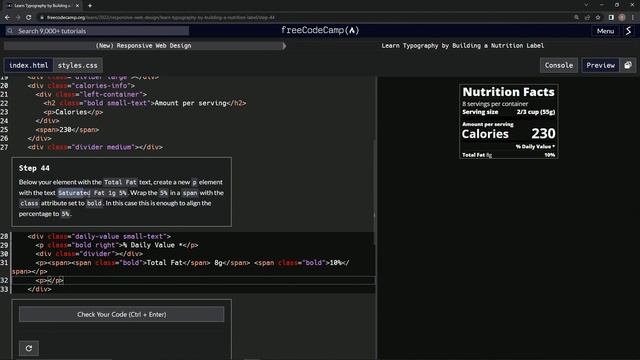Click '2/3 cup (55g)' serving size in preview
The image size is (640, 360).
(x=536, y=112)
